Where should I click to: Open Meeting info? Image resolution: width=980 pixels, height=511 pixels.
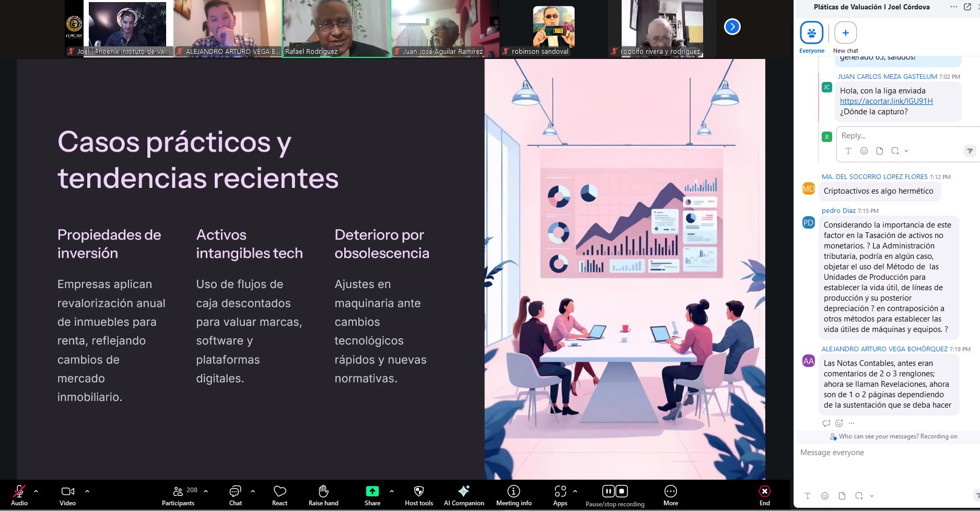(514, 495)
